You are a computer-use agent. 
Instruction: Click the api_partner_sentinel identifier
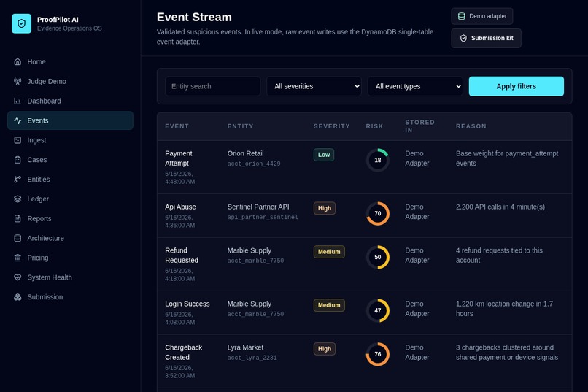263,218
